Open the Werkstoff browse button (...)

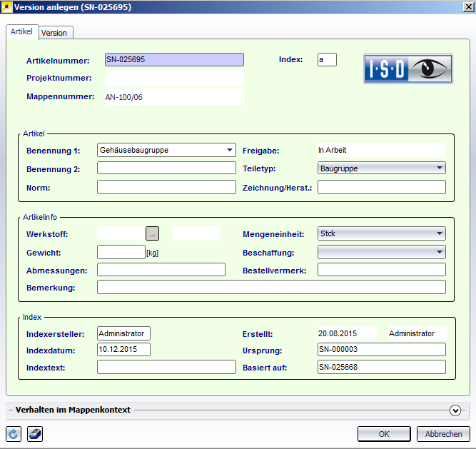(x=153, y=233)
